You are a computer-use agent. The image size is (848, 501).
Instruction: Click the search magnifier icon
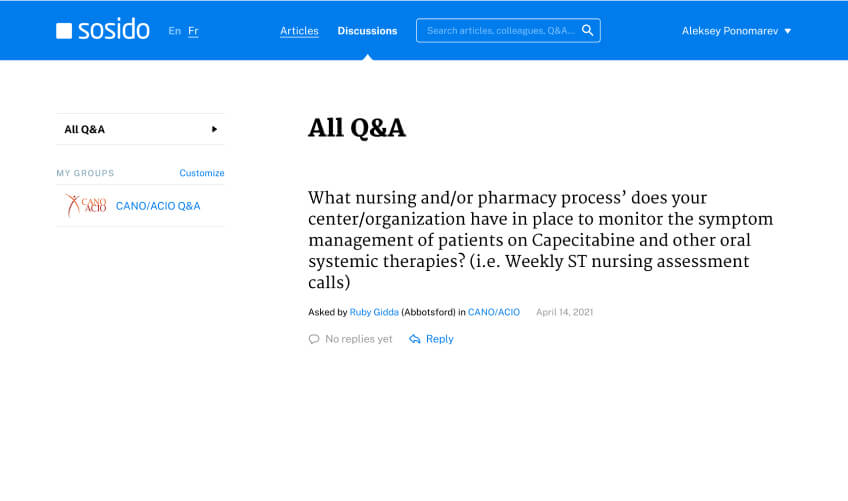pos(588,30)
